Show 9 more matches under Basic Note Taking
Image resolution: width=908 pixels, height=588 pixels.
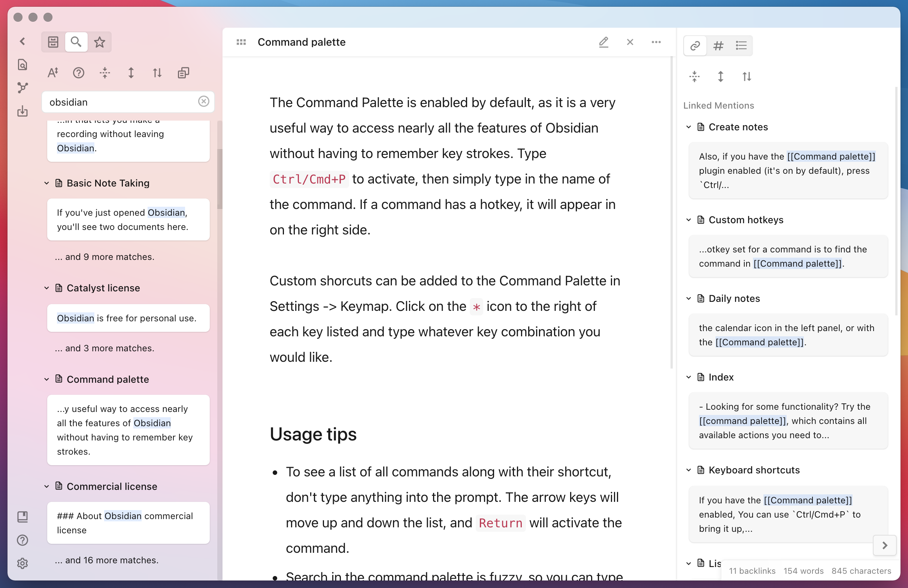point(105,257)
